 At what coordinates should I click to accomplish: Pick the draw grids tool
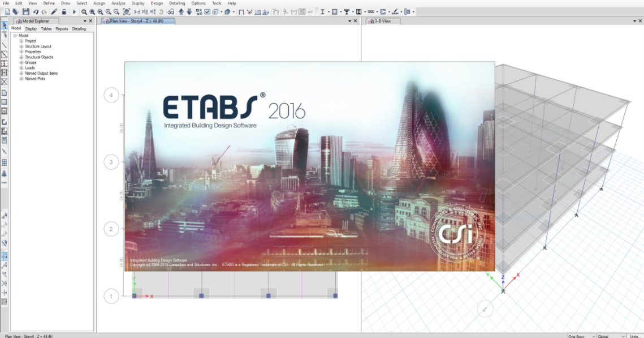(x=4, y=162)
